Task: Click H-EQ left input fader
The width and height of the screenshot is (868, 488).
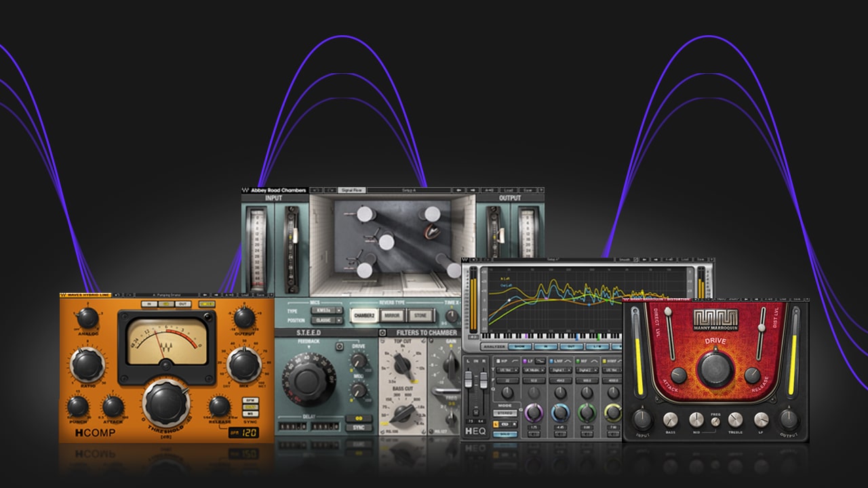Action: [469, 380]
